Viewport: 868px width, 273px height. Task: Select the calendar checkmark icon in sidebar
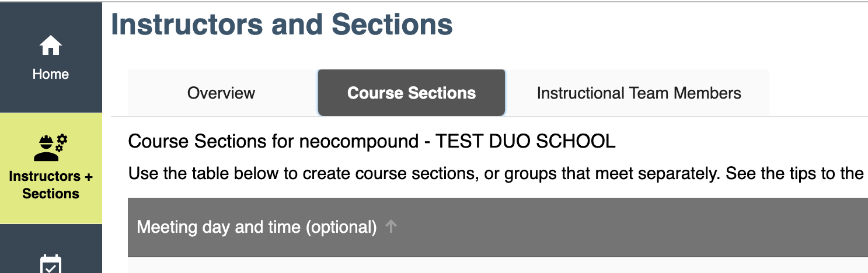point(51,264)
